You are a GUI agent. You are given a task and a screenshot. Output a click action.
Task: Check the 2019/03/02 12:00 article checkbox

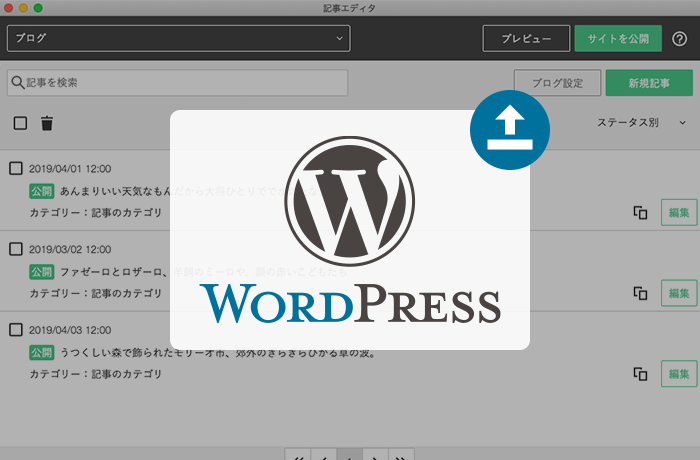point(16,249)
